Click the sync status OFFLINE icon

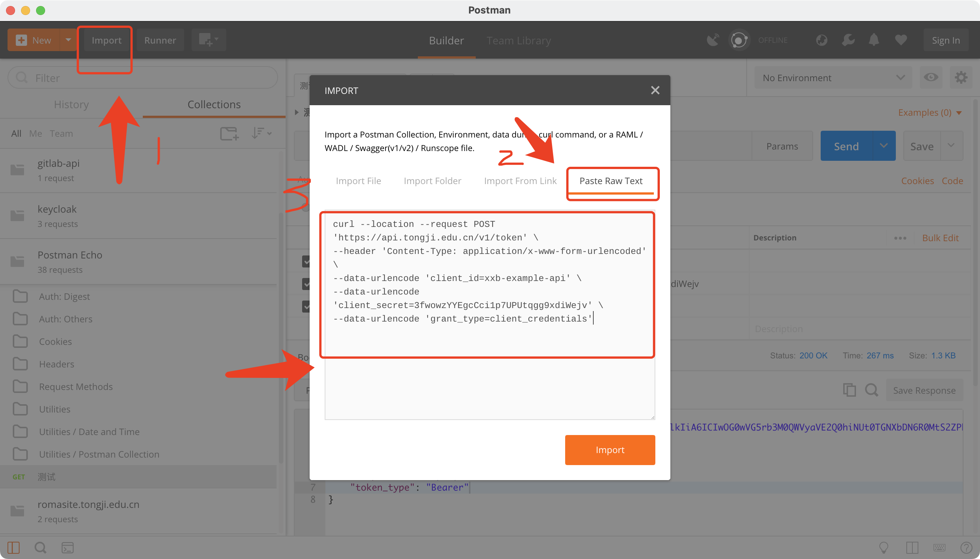[739, 40]
